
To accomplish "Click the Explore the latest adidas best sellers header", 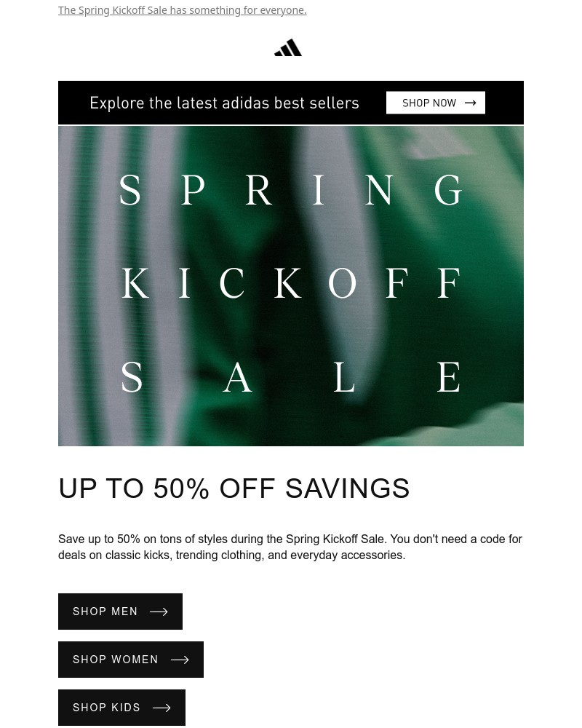I will point(224,103).
